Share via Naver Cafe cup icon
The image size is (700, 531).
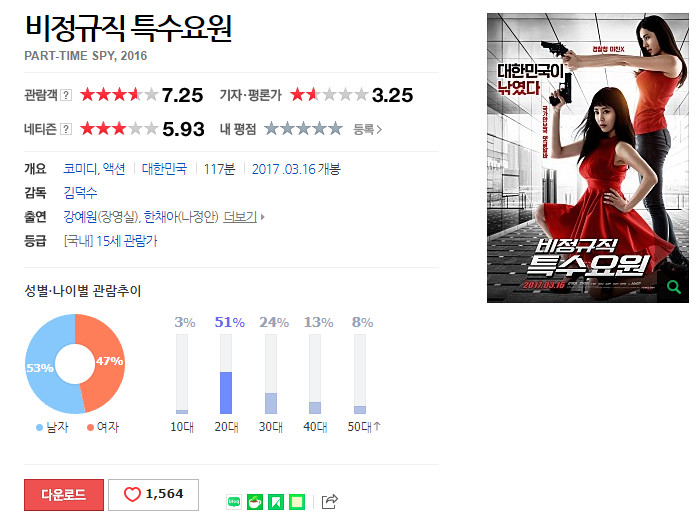[255, 502]
